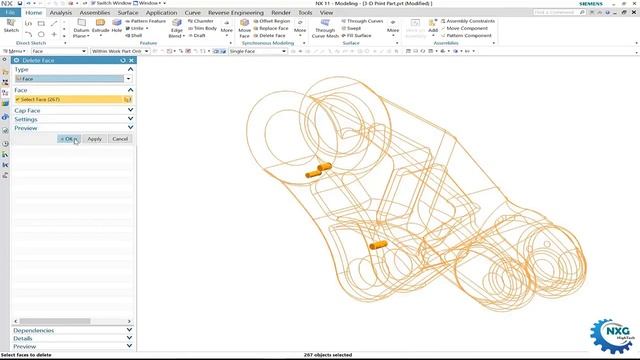This screenshot has width=640, height=360.
Task: Select the Through Curves command
Action: 362,21
